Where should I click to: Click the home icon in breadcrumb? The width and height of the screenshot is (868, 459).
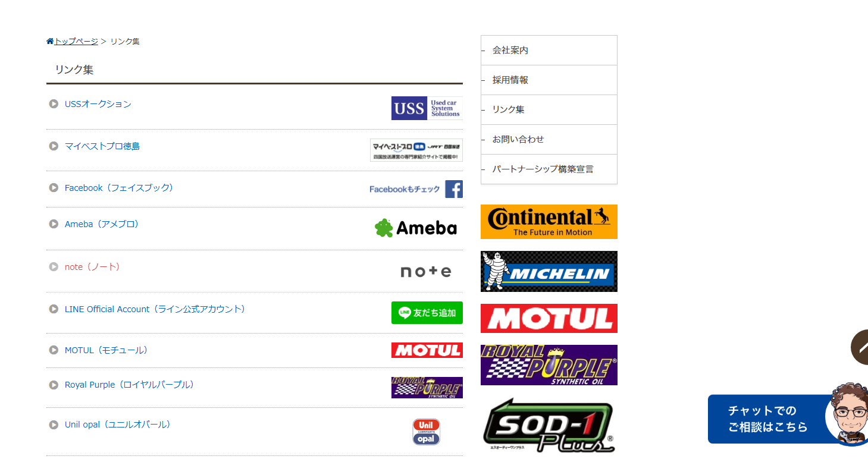point(50,41)
